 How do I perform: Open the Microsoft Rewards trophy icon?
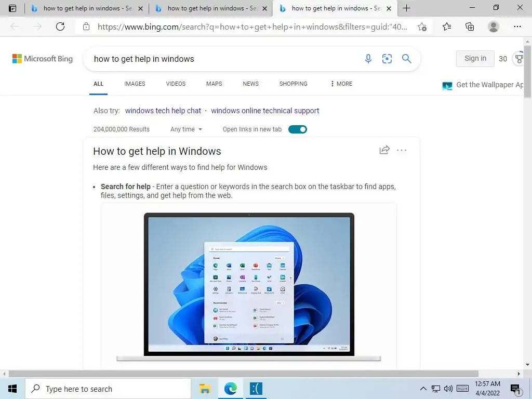coord(519,59)
